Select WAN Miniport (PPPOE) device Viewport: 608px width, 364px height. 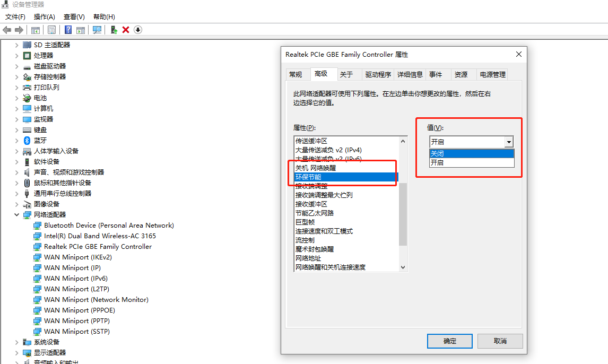[x=80, y=310]
